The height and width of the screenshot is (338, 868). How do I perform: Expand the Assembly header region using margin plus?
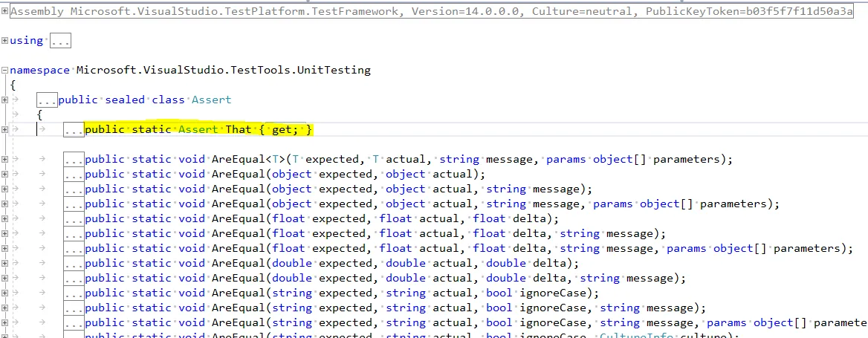click(4, 11)
